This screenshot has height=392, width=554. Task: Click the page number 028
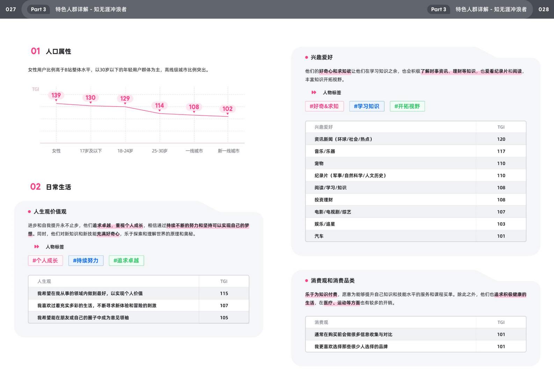tap(544, 9)
